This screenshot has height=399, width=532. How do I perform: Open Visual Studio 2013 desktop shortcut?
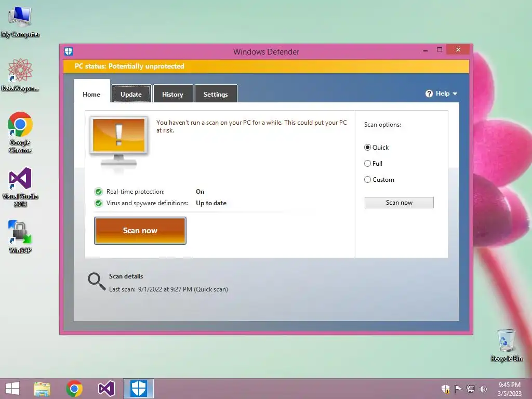pos(20,187)
